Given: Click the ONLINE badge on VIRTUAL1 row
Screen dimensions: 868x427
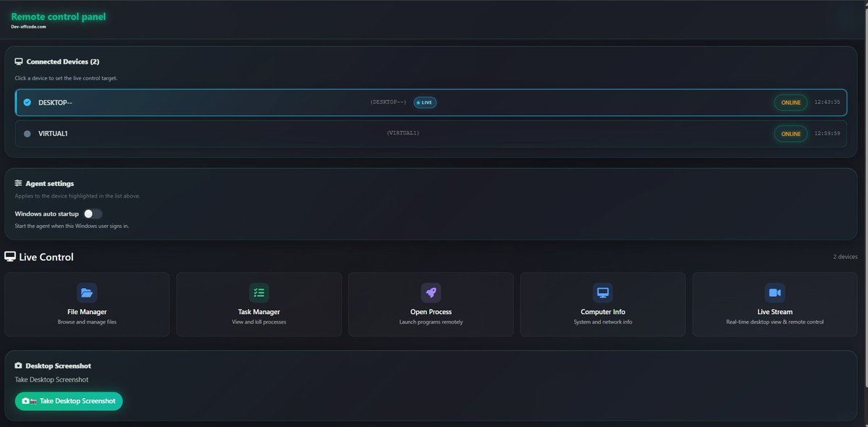Looking at the screenshot, I should (791, 134).
